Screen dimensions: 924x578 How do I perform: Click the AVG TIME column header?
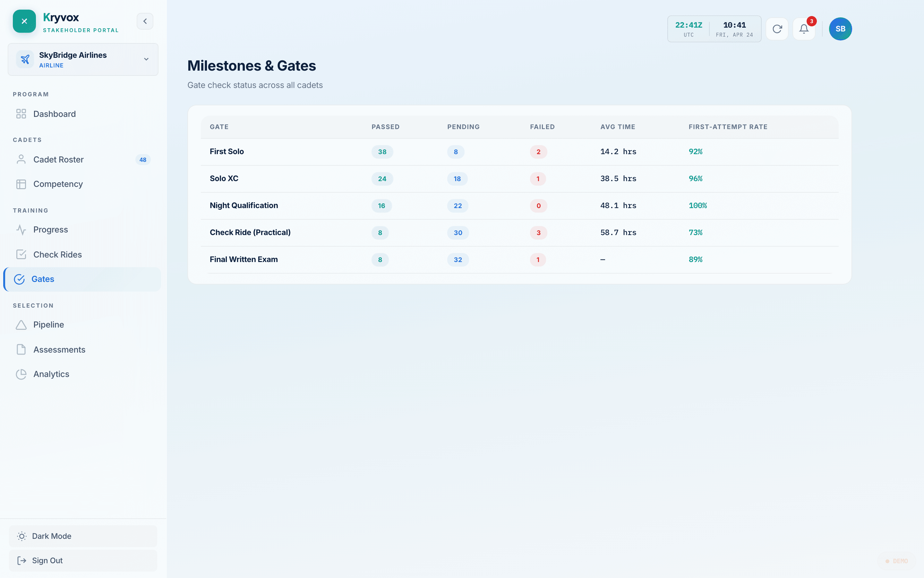[617, 127]
